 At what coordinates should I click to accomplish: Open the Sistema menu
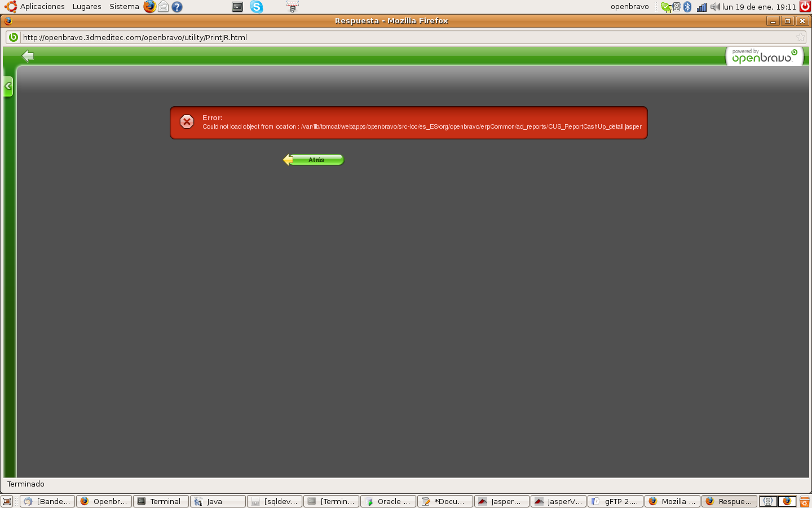tap(124, 7)
